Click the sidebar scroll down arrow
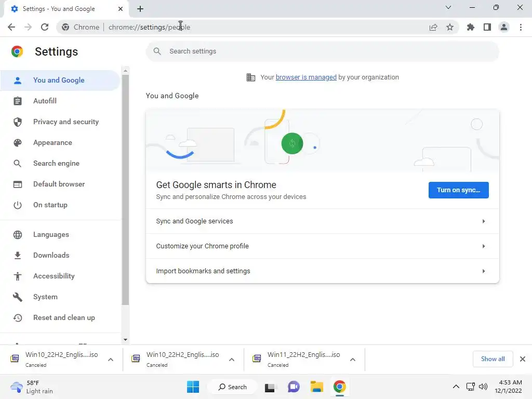 126,340
